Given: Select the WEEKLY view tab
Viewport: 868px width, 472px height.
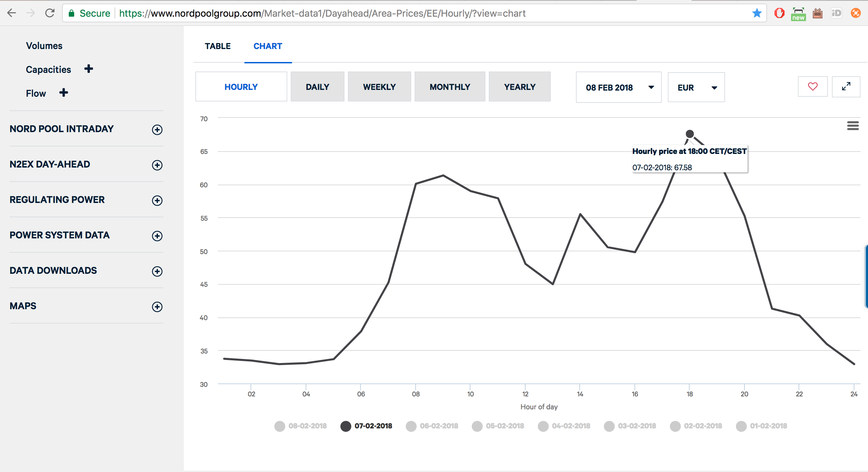Looking at the screenshot, I should tap(379, 87).
